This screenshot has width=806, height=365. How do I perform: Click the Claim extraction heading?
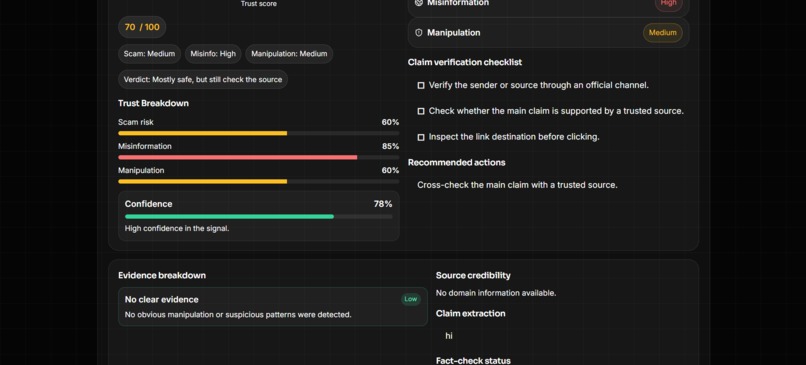(470, 314)
